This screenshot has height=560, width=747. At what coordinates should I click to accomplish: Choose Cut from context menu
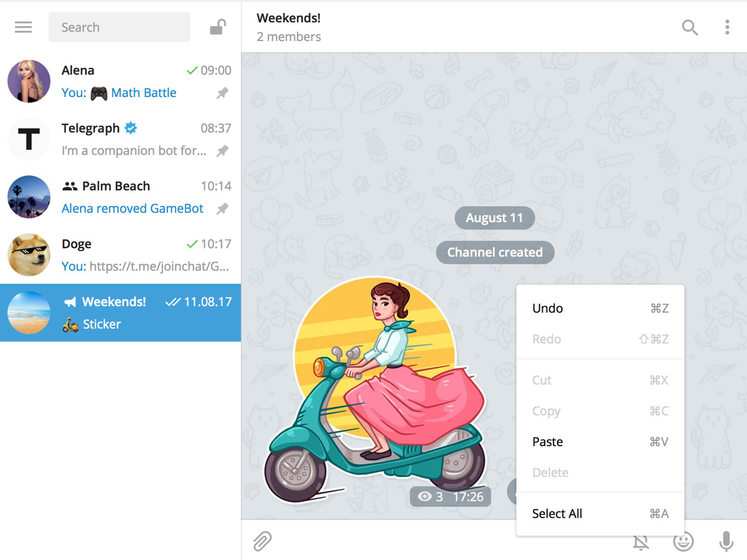600,380
